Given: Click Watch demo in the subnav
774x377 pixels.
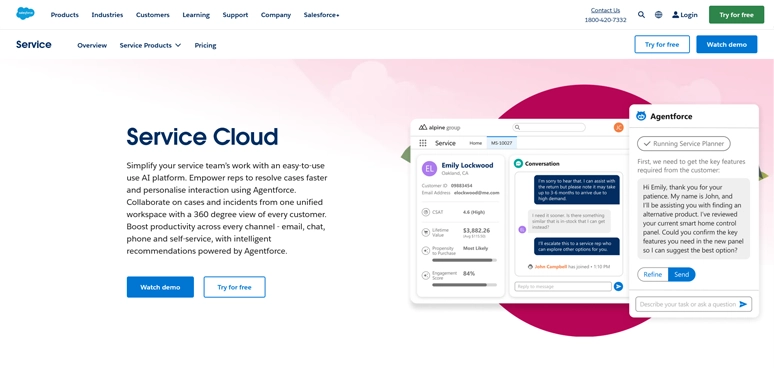Looking at the screenshot, I should (727, 44).
